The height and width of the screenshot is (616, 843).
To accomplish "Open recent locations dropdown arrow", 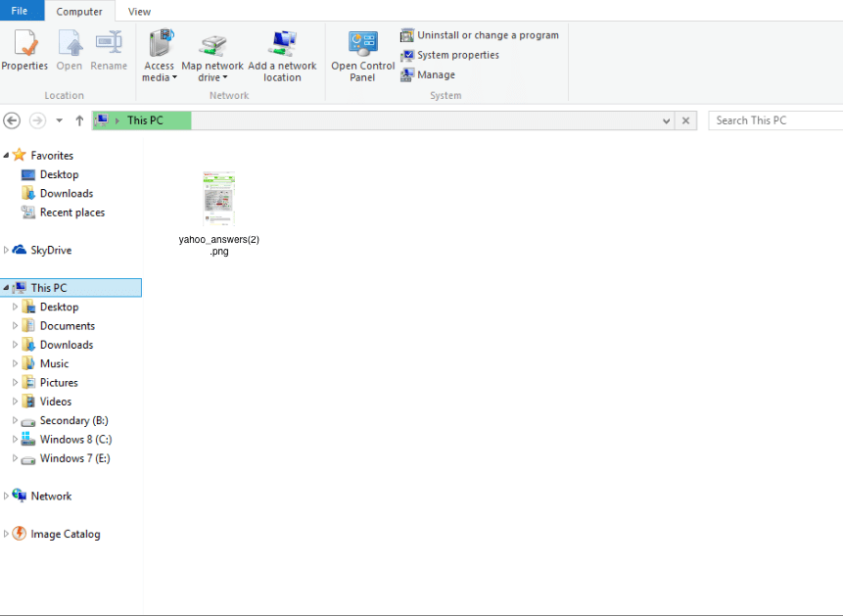I will (x=59, y=120).
